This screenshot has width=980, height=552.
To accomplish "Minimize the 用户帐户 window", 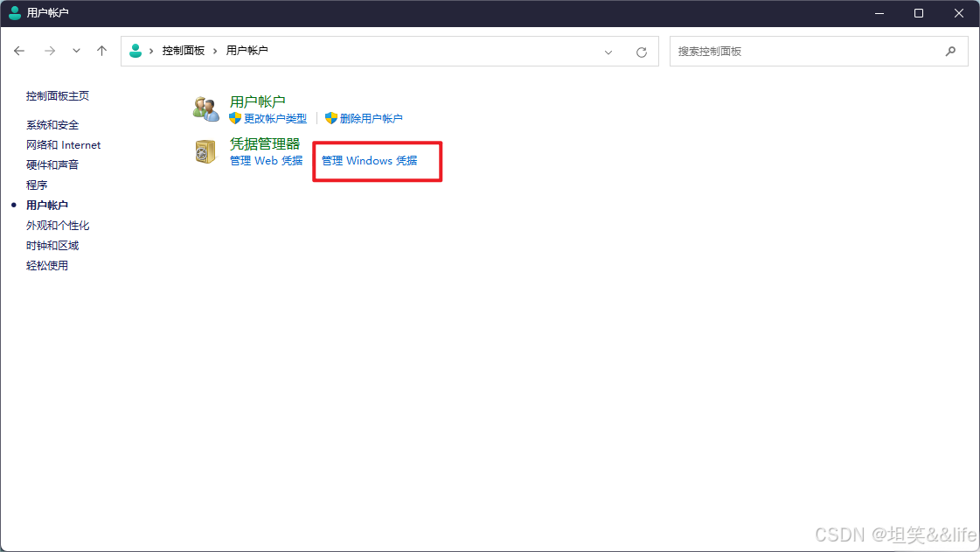I will point(879,13).
